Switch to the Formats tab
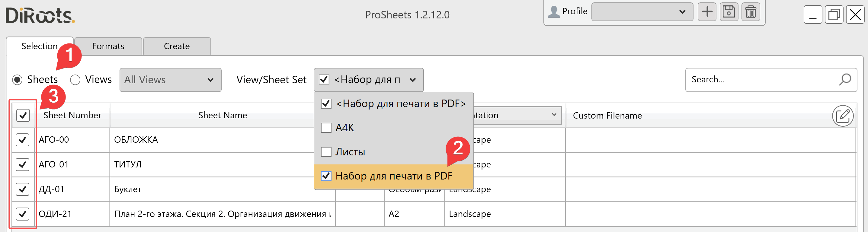Viewport: 868px width, 232px height. tap(108, 46)
